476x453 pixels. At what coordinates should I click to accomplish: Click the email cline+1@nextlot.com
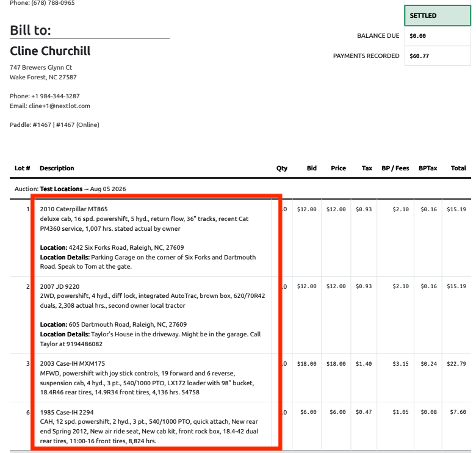coord(60,106)
